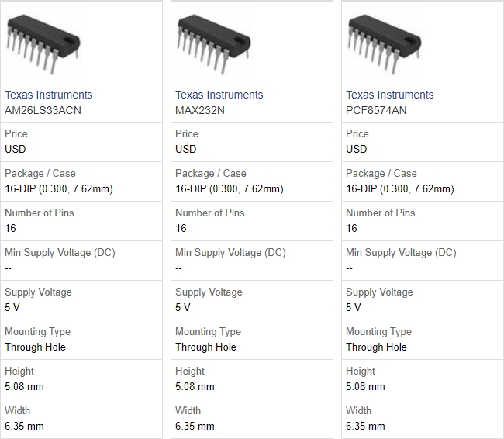The height and width of the screenshot is (439, 504).
Task: Click AM26LS33ACN's Supply Voltage 5 V value
Action: 12,307
